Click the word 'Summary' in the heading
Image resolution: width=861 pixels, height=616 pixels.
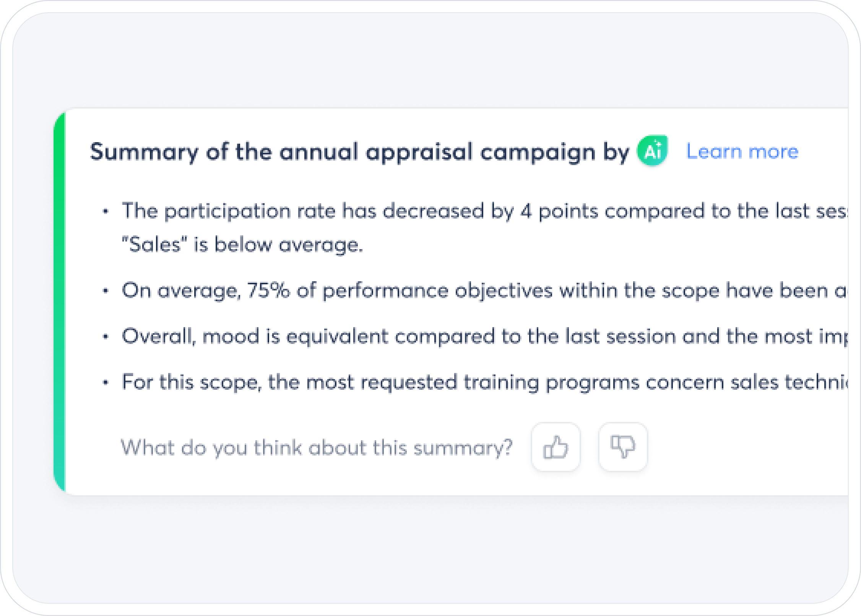pos(144,152)
